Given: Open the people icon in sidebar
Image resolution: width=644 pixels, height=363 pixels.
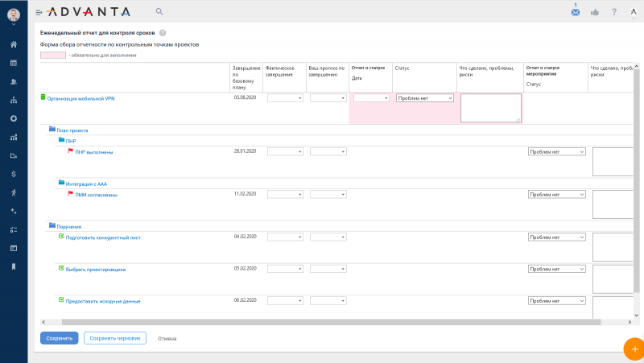Looking at the screenshot, I should (x=14, y=82).
